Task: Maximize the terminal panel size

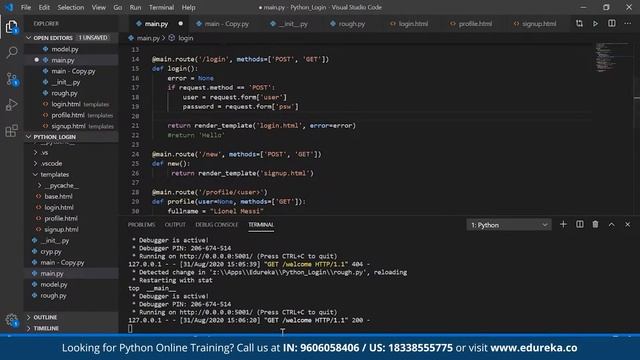Action: click(x=611, y=224)
